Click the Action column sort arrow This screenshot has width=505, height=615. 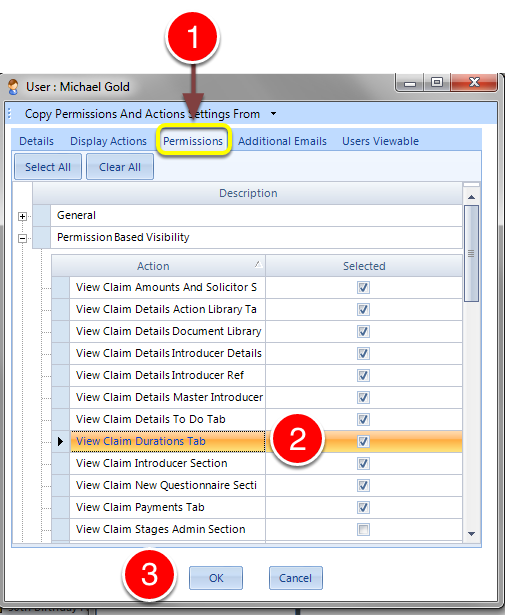point(258,264)
